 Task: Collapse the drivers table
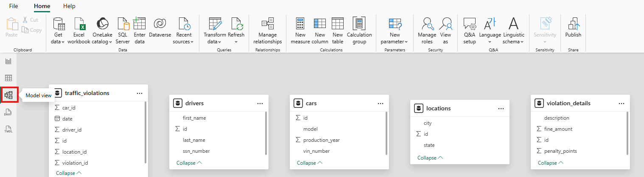point(189,163)
